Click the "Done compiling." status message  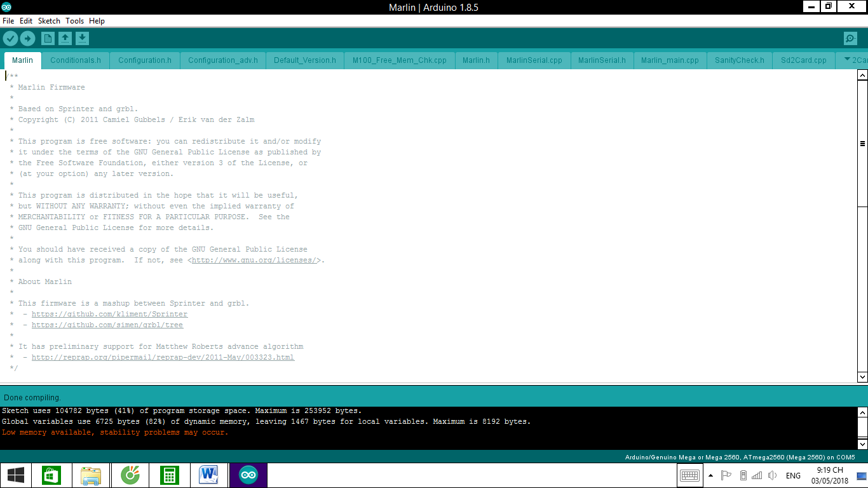click(x=32, y=398)
